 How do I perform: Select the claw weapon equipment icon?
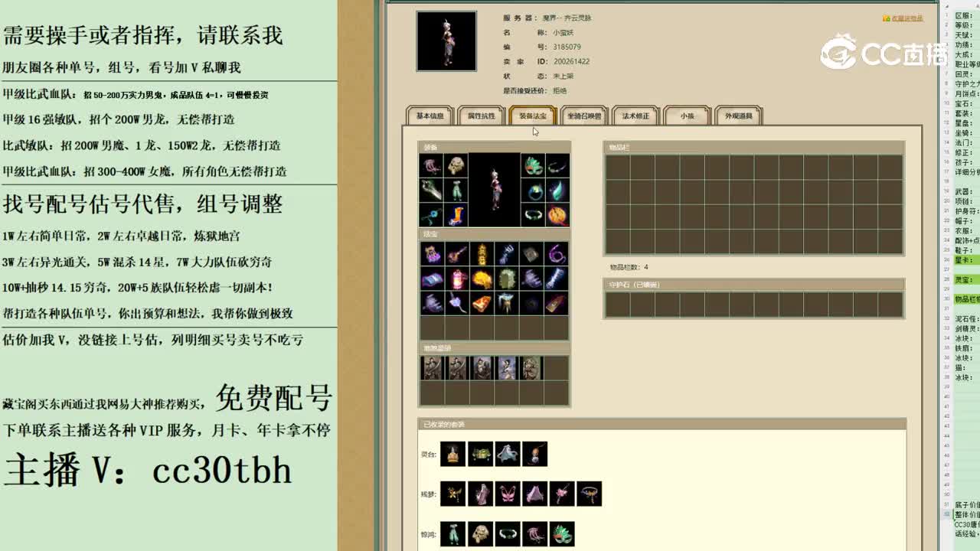(431, 190)
